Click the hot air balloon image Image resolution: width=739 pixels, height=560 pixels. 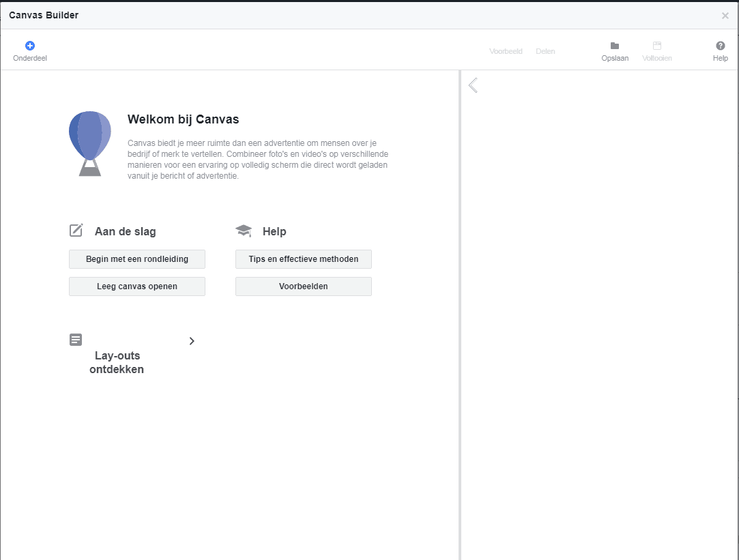click(90, 144)
